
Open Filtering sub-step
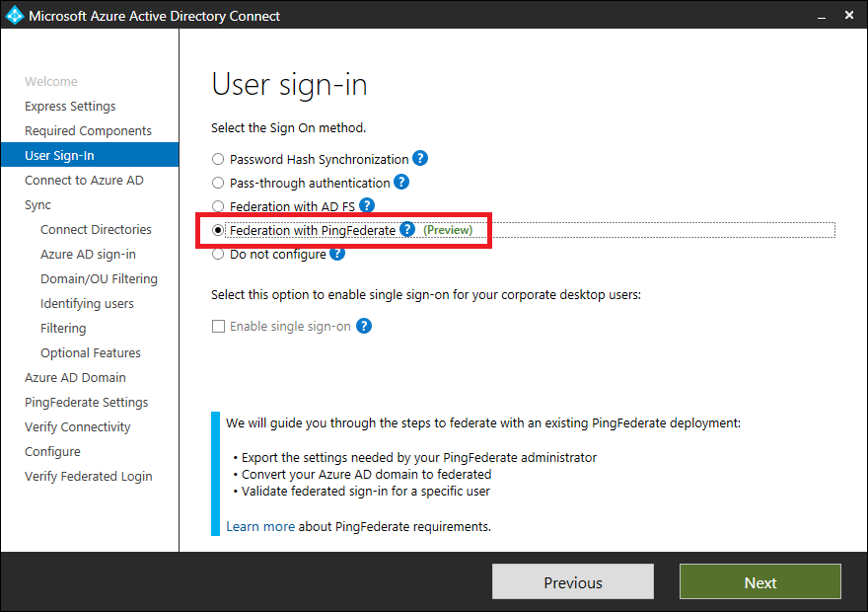click(x=63, y=328)
